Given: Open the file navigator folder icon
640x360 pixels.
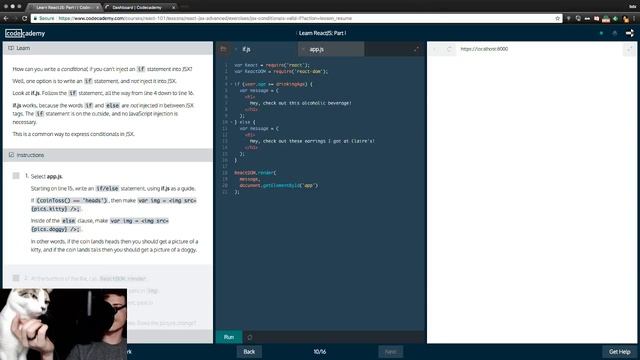Looking at the screenshot, I should [x=223, y=49].
